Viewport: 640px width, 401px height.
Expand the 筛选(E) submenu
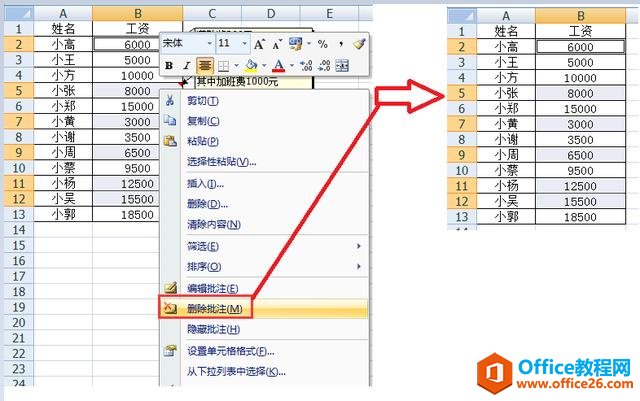point(359,246)
